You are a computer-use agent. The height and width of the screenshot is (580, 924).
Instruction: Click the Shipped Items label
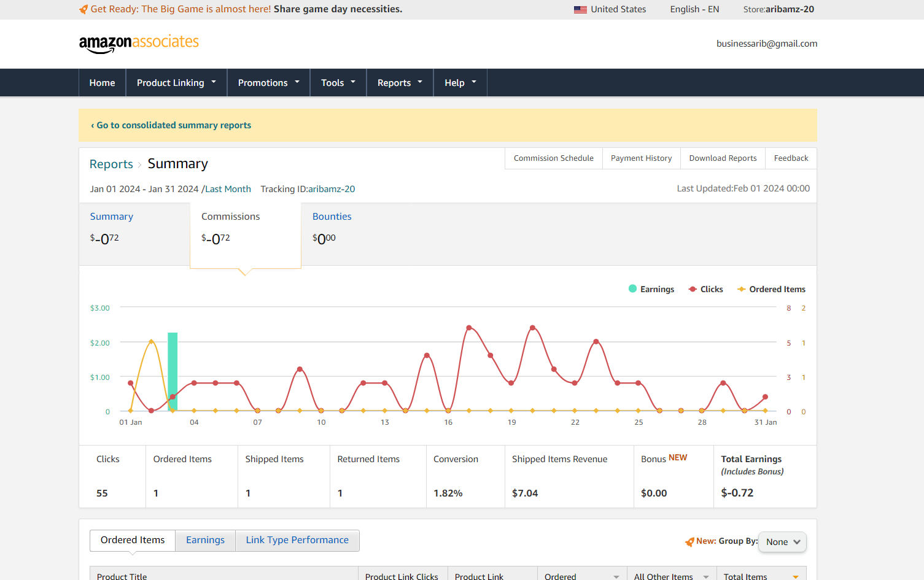(x=274, y=459)
